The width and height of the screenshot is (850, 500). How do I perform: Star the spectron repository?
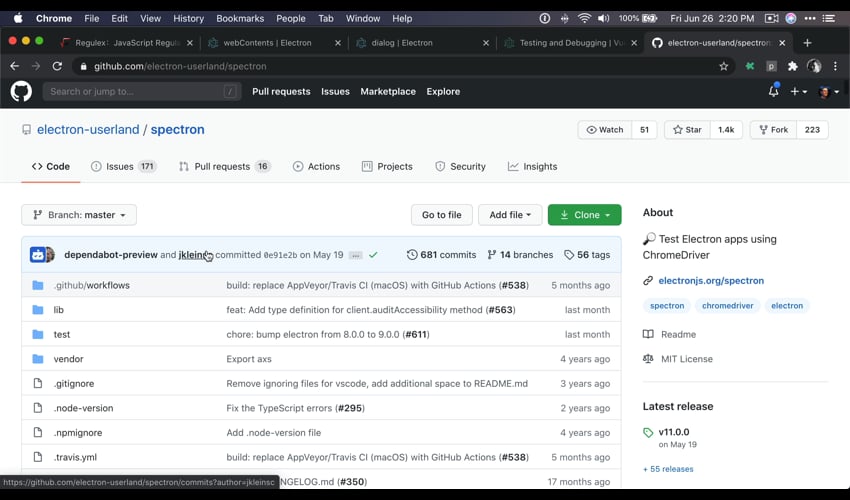click(x=687, y=130)
